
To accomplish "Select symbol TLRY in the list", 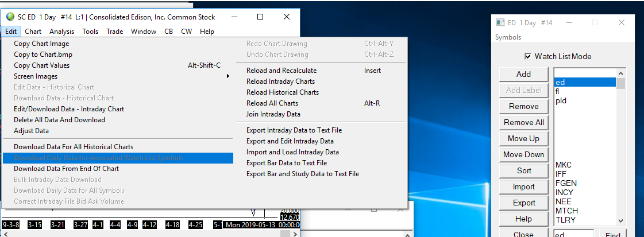I will click(585, 220).
